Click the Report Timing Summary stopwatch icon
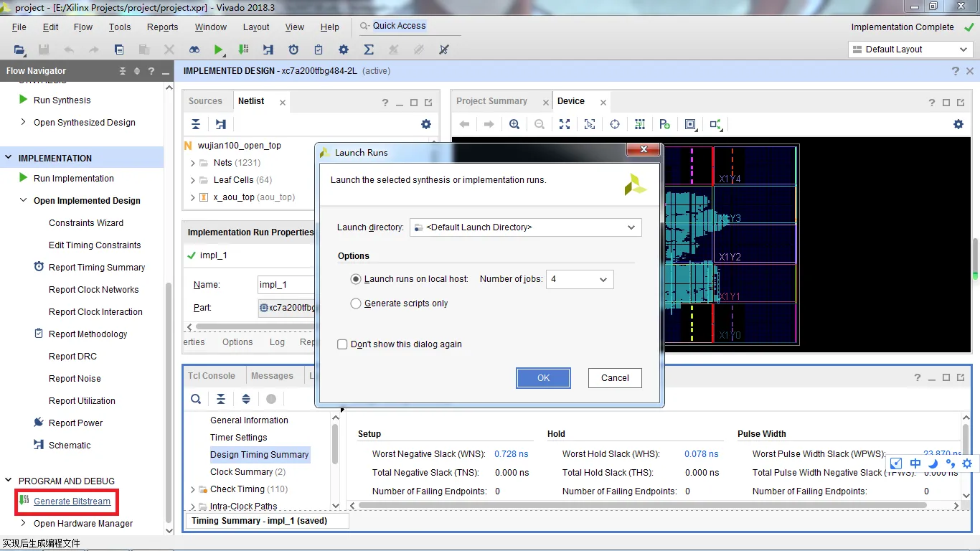980x551 pixels. tap(39, 267)
